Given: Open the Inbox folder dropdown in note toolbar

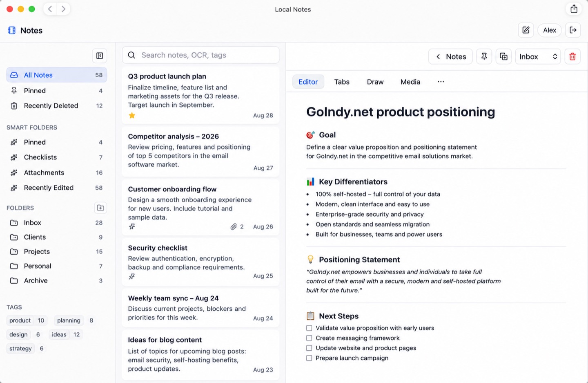Looking at the screenshot, I should [x=538, y=56].
